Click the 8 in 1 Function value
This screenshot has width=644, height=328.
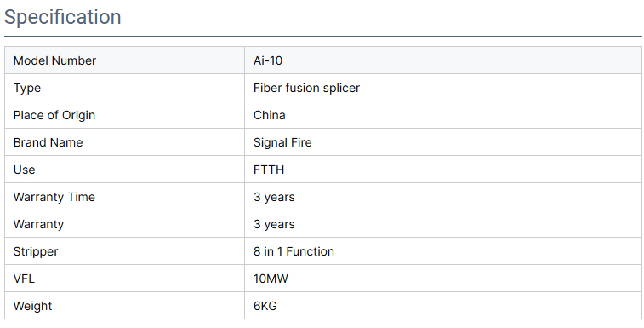294,251
